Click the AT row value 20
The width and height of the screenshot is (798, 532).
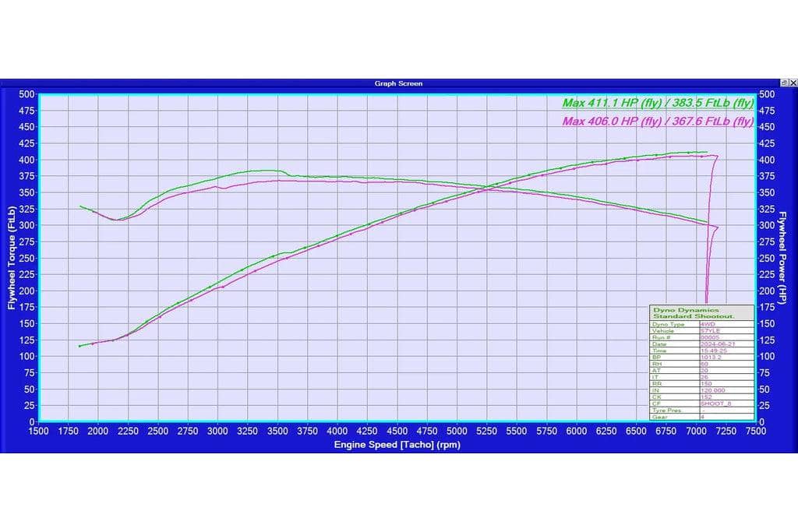704,370
